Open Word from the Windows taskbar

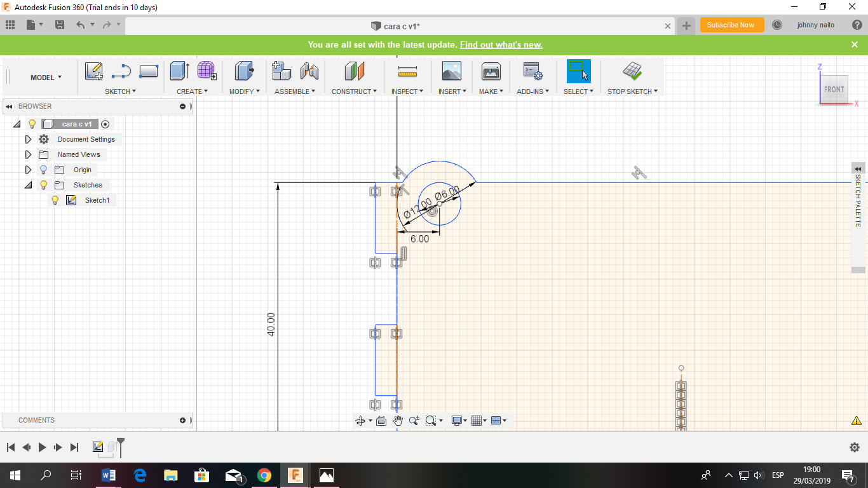point(108,475)
